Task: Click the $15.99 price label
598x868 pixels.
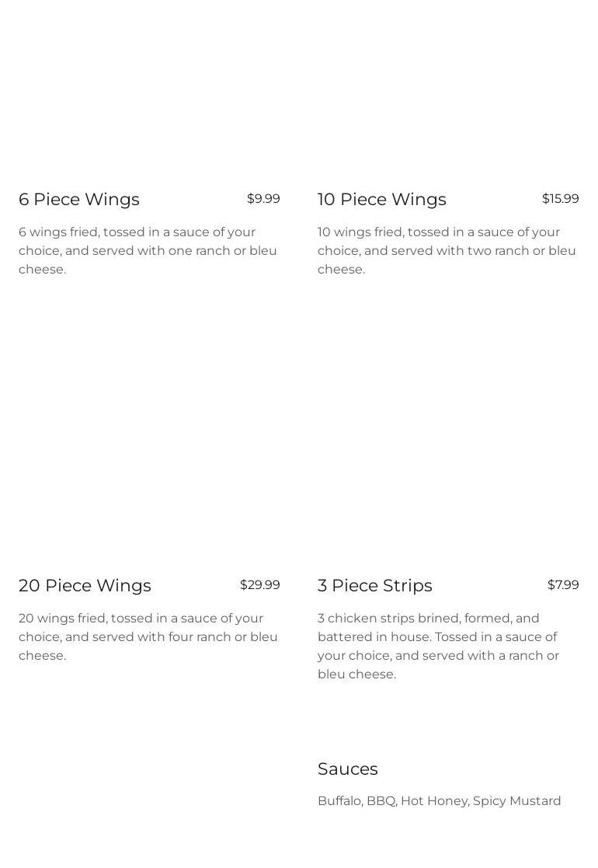Action: 560,199
